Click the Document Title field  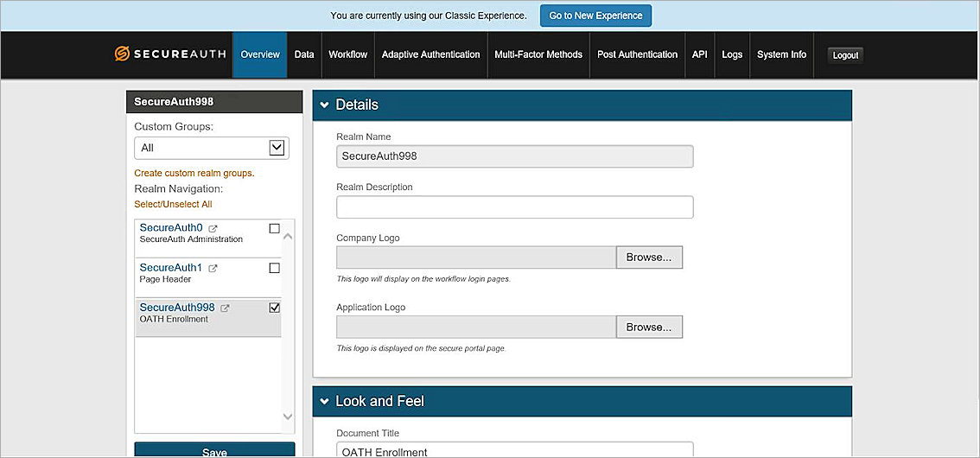coord(515,450)
